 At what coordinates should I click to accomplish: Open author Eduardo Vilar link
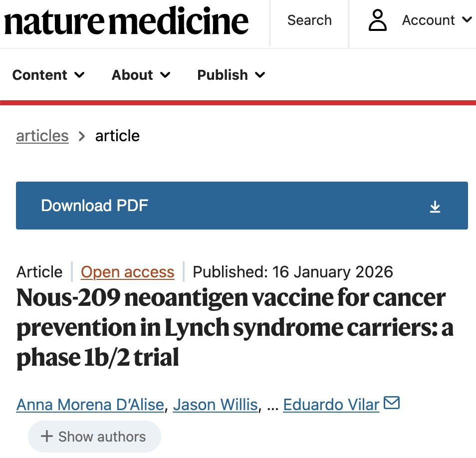331,405
